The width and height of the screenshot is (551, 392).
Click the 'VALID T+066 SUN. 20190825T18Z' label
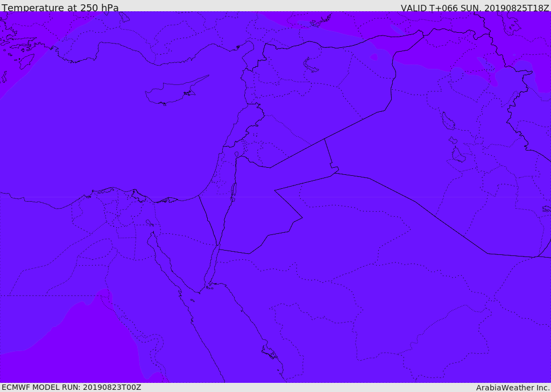click(475, 8)
